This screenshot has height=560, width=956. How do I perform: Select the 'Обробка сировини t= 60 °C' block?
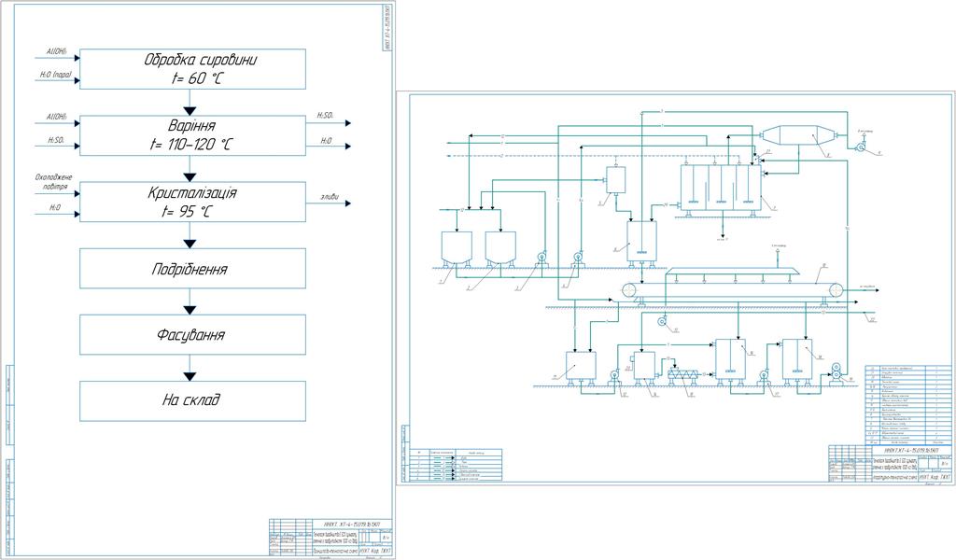[192, 69]
